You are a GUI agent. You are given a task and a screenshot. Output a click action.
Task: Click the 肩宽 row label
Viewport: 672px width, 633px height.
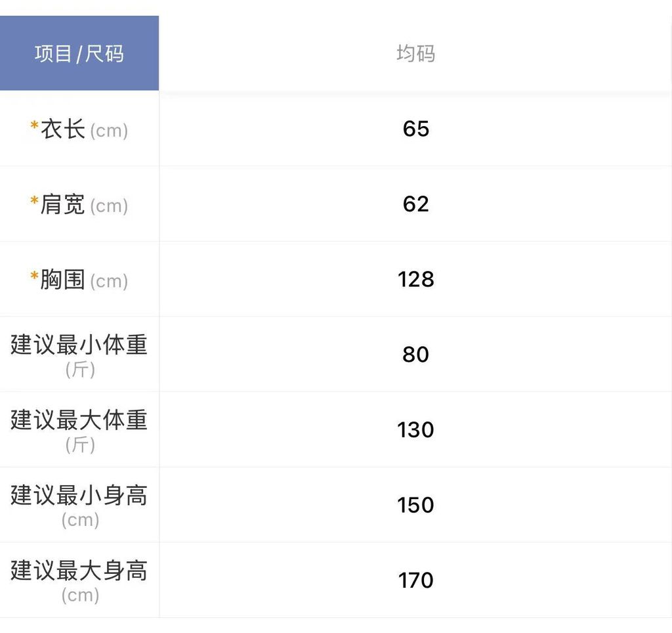coord(63,204)
